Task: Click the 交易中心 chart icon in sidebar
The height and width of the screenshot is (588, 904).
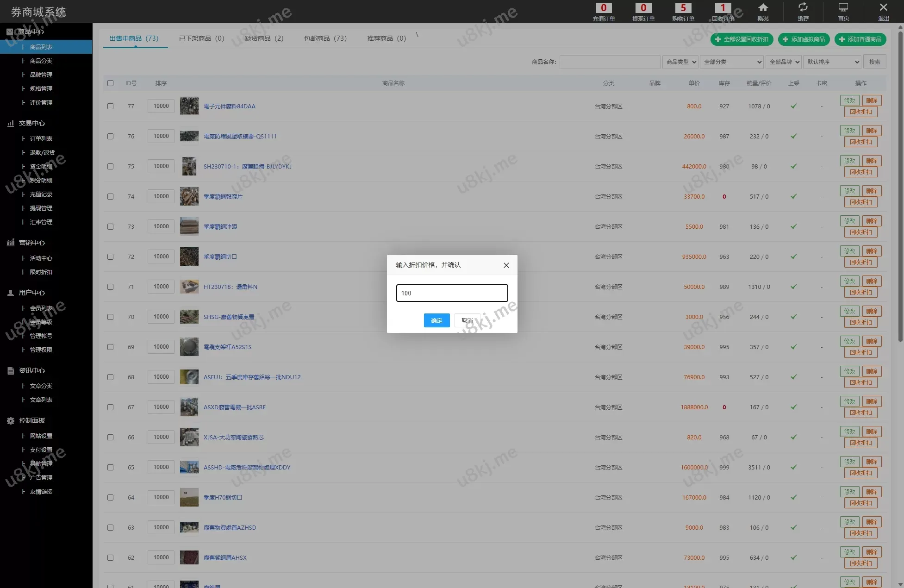Action: [x=11, y=124]
